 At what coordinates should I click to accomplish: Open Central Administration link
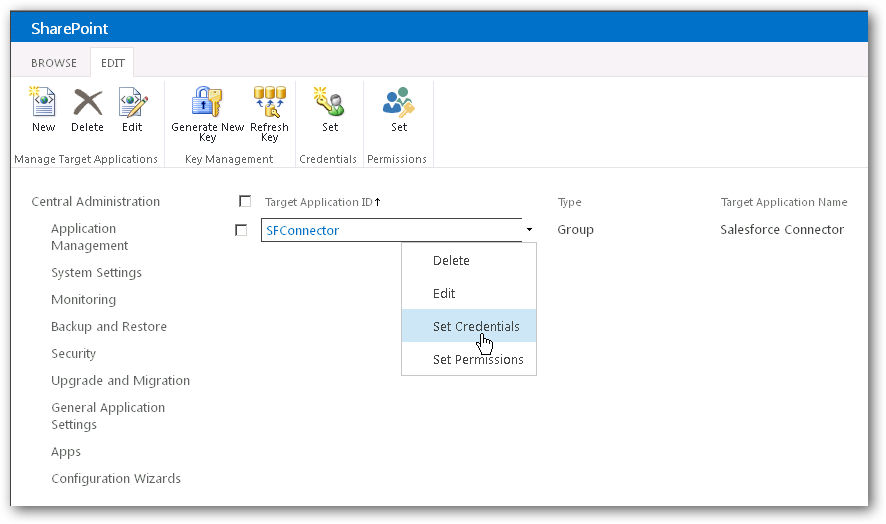pos(95,201)
